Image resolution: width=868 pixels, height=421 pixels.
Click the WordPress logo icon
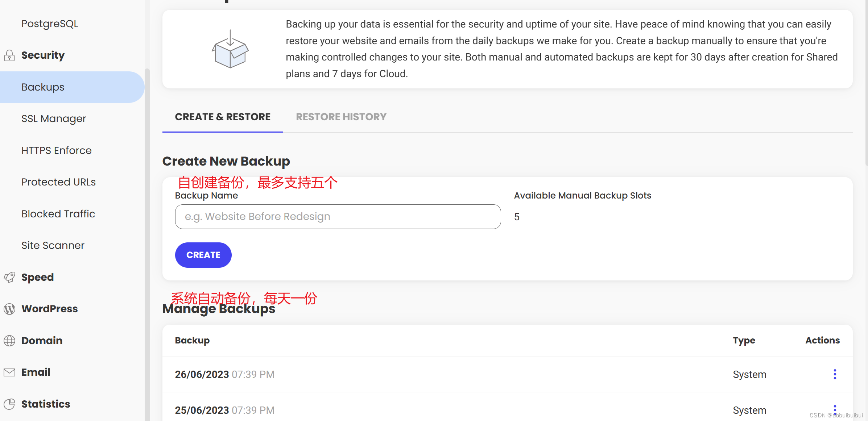pyautogui.click(x=9, y=309)
